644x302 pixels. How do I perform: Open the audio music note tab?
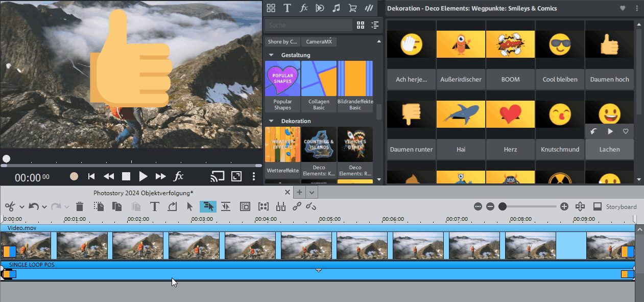tap(336, 8)
